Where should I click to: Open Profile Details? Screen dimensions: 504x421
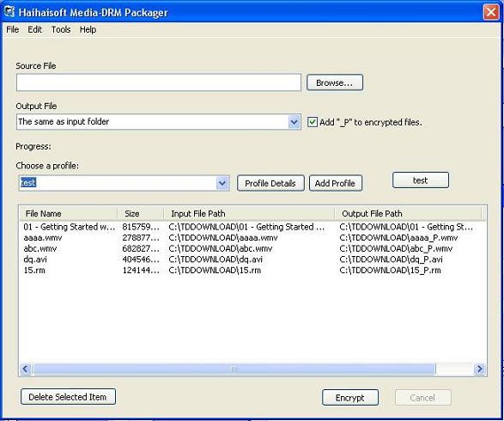(x=270, y=183)
